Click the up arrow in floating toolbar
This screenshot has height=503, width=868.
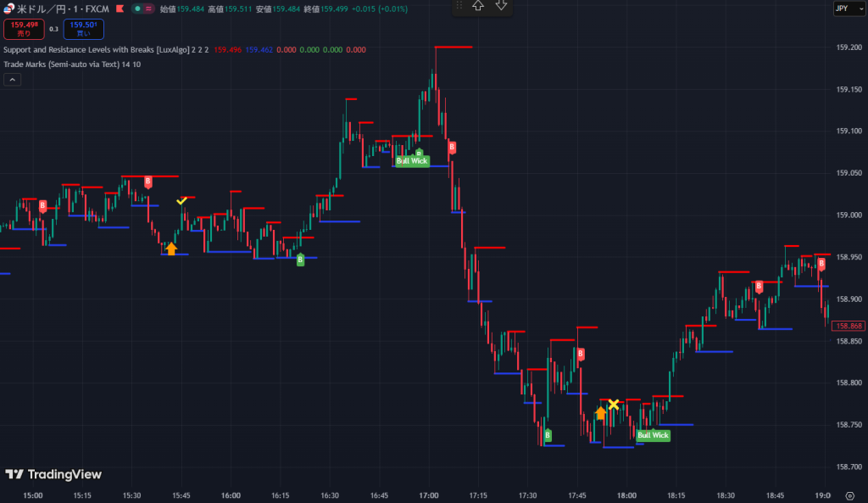point(478,6)
